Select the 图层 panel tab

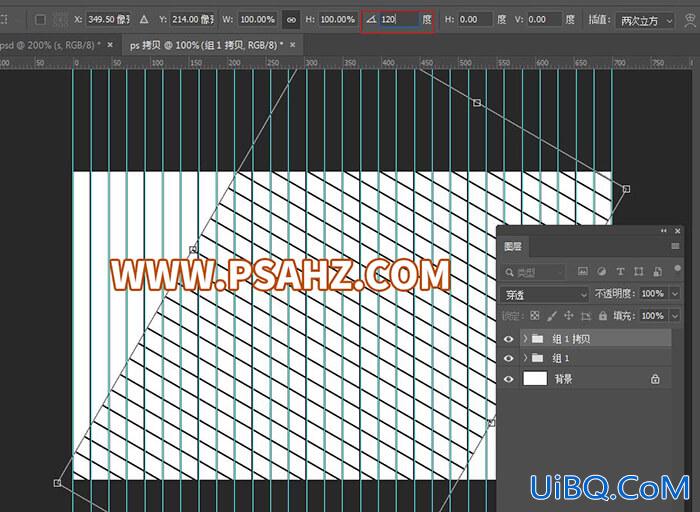coord(512,246)
